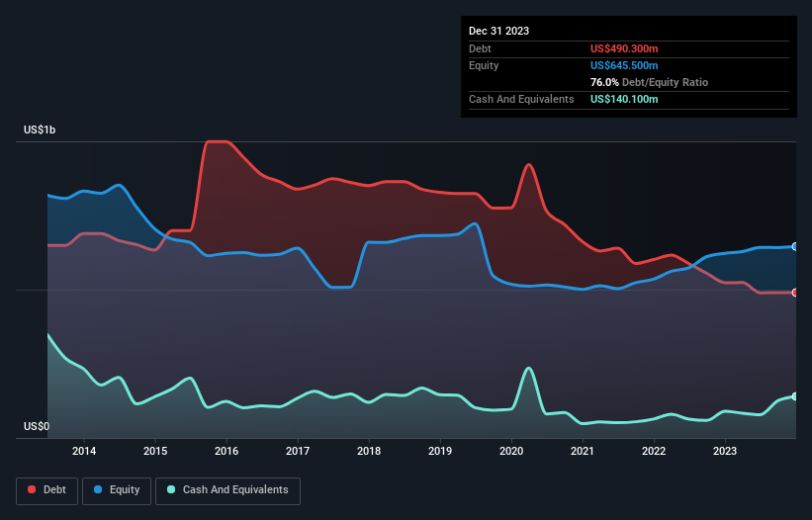
Task: Click the 2020 x-axis label
Action: pos(511,451)
